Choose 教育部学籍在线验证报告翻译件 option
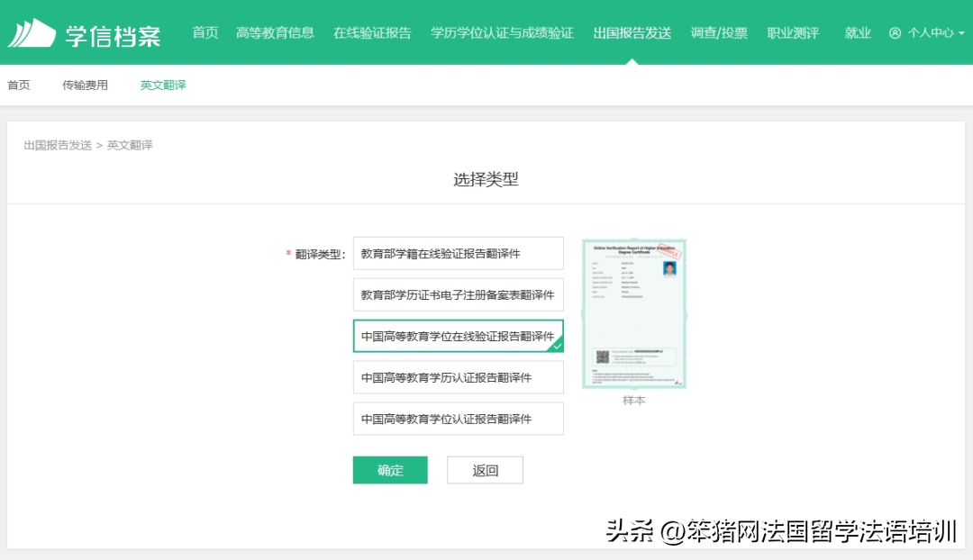Image resolution: width=973 pixels, height=560 pixels. click(x=458, y=254)
